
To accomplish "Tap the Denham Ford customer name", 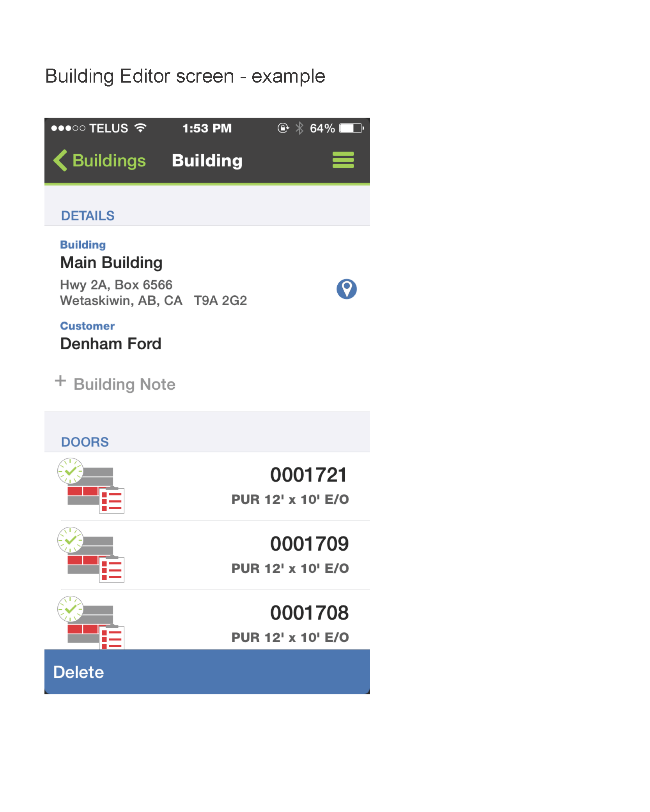I will [111, 344].
